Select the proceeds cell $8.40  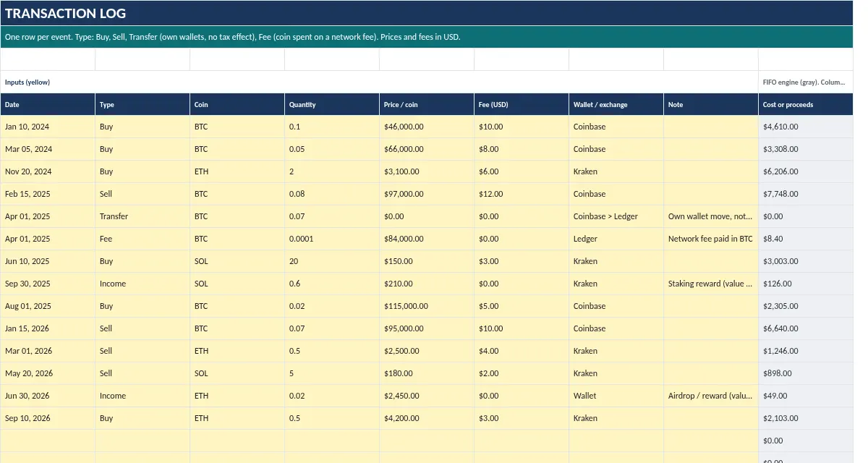(x=806, y=239)
